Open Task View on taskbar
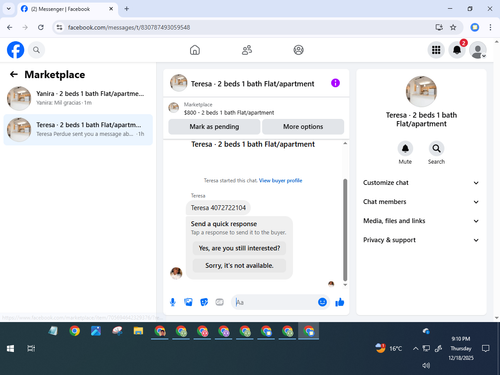 pos(31,349)
